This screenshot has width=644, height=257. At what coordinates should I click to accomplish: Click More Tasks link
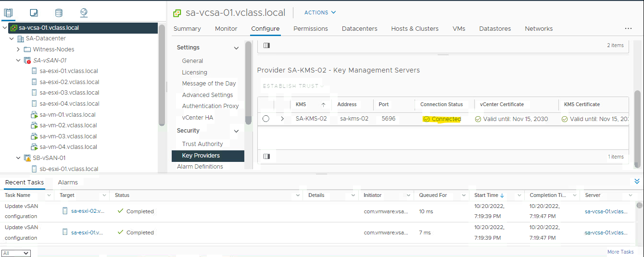620,252
